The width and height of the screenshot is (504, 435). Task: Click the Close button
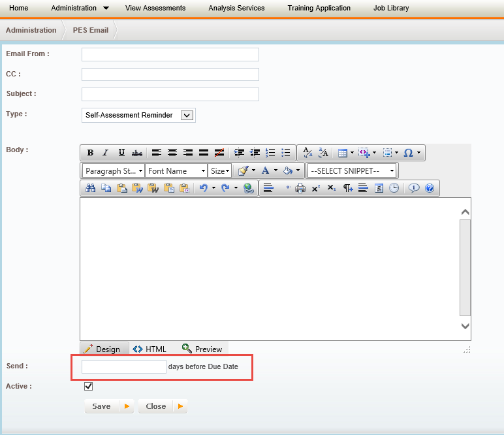click(156, 406)
